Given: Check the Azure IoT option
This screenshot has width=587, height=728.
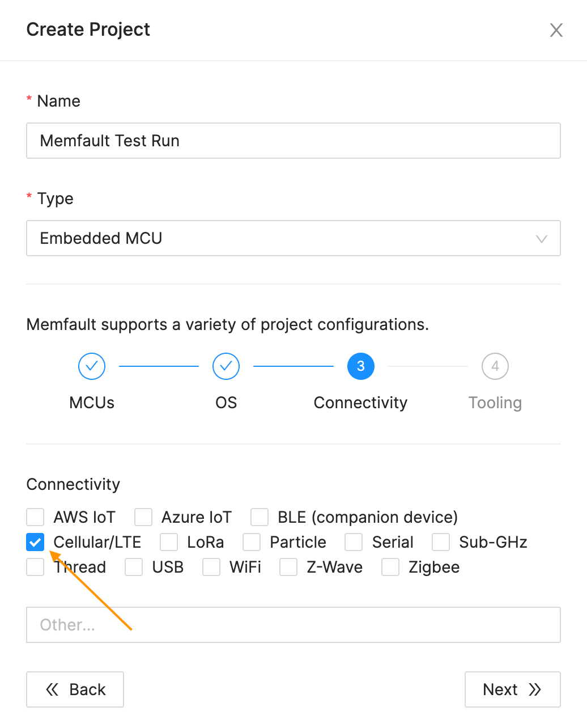Looking at the screenshot, I should click(x=143, y=517).
